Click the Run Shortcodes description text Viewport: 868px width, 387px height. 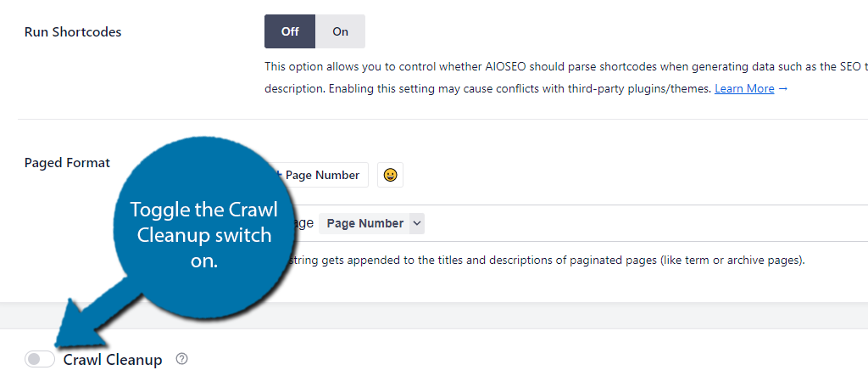(566, 77)
